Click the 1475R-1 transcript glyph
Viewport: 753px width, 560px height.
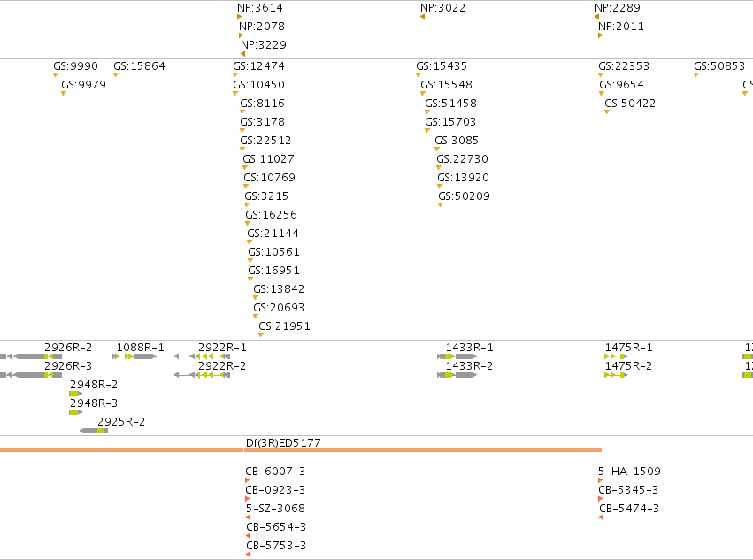pos(616,357)
